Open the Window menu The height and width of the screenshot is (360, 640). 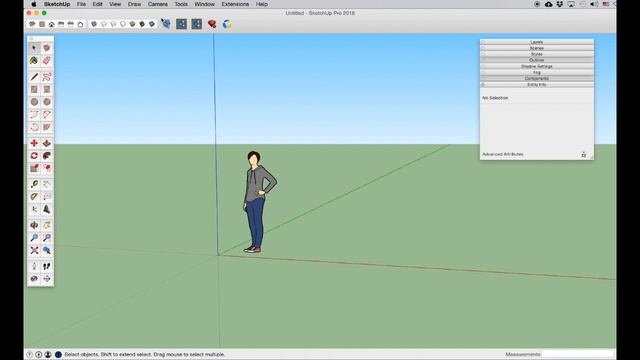(204, 4)
